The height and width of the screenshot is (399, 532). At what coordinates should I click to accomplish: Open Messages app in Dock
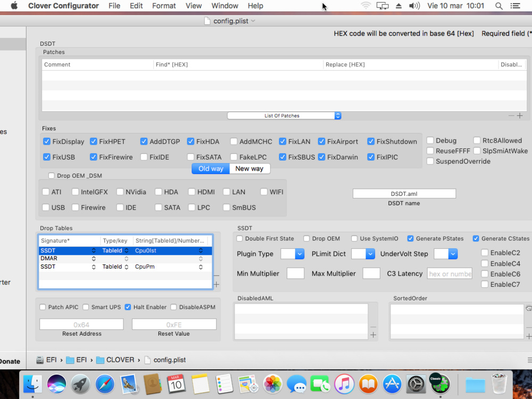pos(296,384)
